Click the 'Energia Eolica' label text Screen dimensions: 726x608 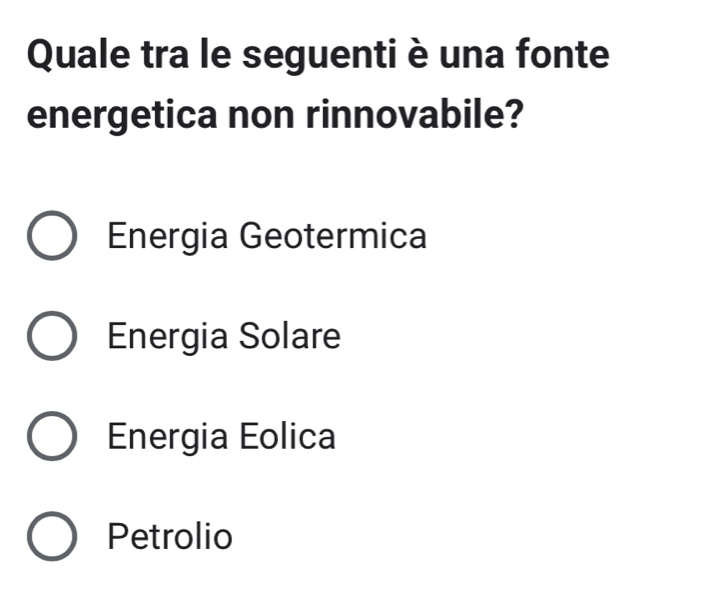pyautogui.click(x=222, y=437)
